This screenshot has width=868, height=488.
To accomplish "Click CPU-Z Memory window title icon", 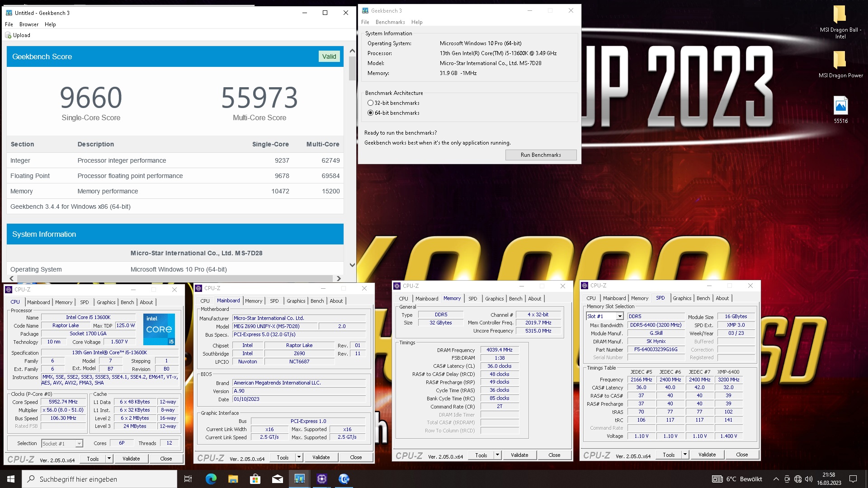I will (x=397, y=286).
